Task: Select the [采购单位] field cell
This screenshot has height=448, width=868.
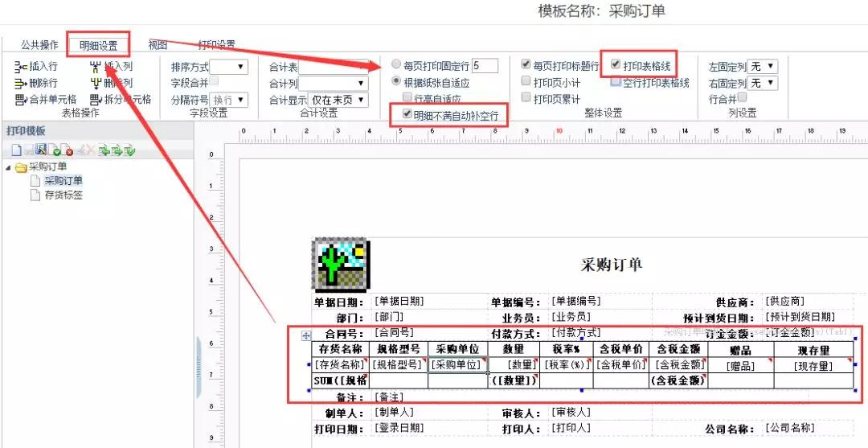Action: pos(458,365)
